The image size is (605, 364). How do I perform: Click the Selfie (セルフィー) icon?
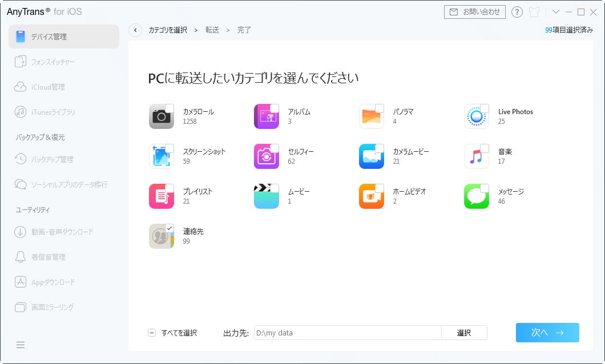266,156
